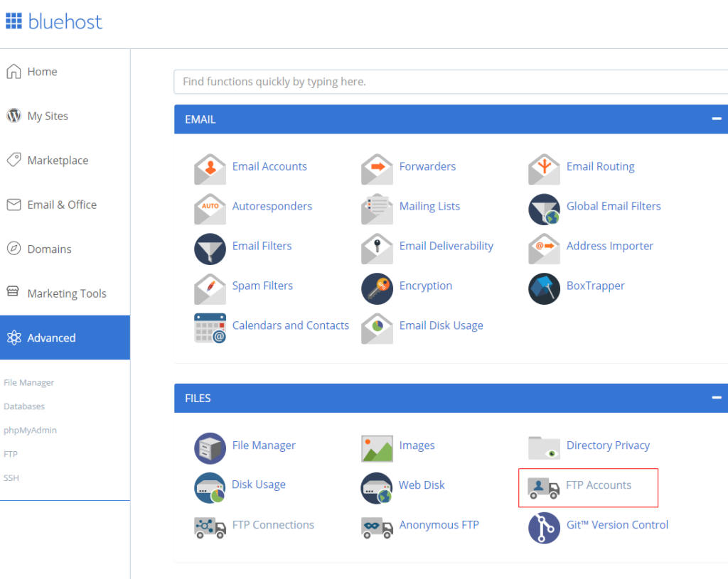Select the Advanced sidebar item

coord(65,337)
